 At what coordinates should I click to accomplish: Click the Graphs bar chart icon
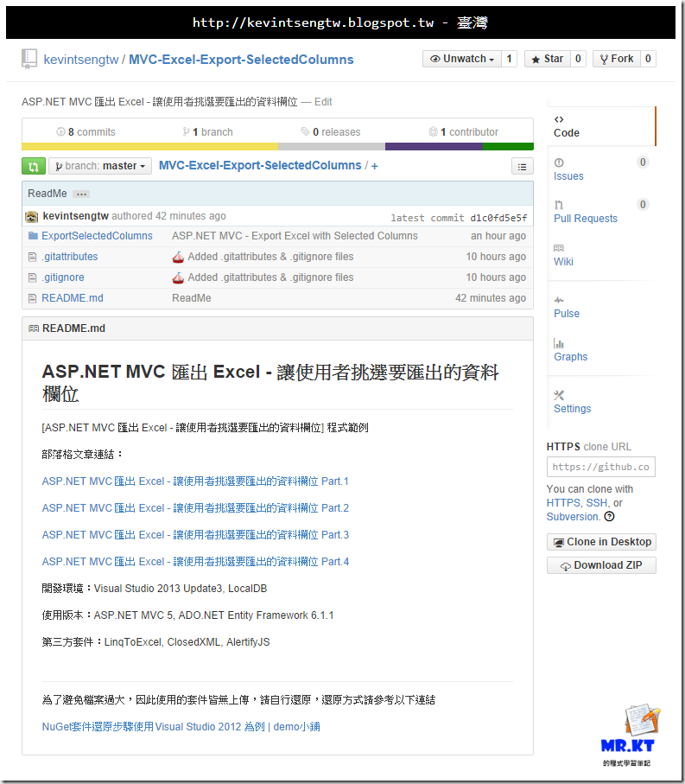click(x=559, y=343)
